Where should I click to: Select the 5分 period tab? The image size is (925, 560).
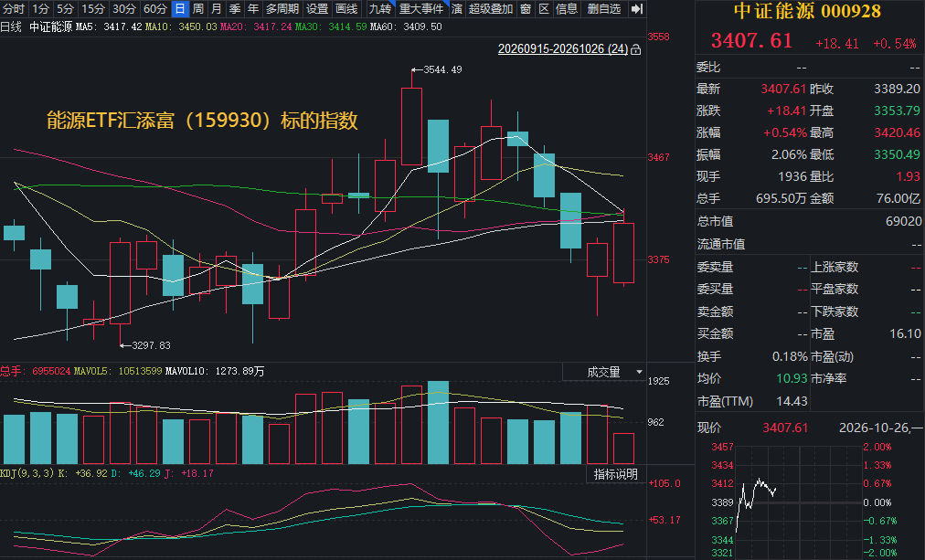click(66, 9)
